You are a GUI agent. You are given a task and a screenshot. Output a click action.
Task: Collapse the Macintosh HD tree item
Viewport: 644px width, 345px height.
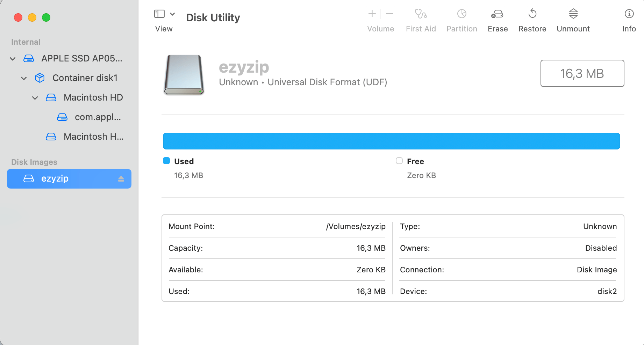tap(35, 97)
